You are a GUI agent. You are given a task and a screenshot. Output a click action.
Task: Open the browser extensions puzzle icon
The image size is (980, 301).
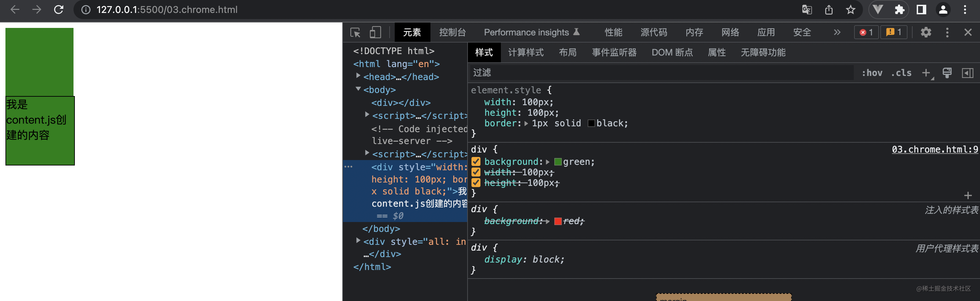[899, 10]
